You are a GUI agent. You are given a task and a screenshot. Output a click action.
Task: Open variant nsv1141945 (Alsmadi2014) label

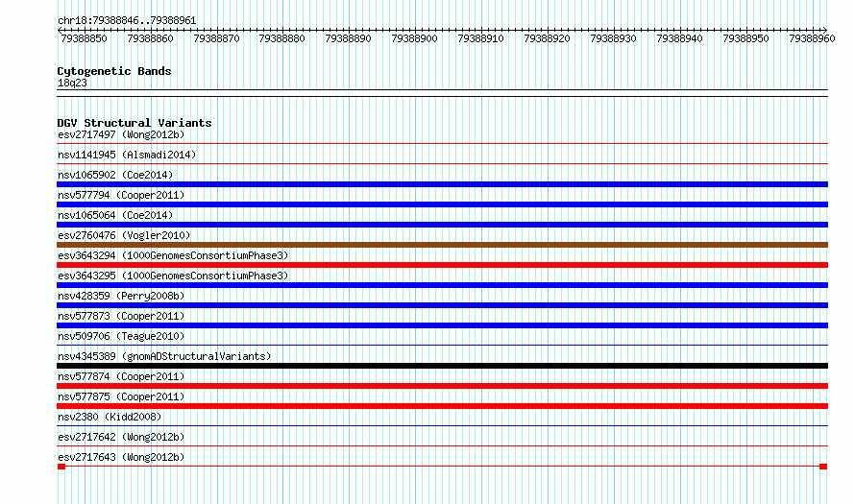pos(127,155)
